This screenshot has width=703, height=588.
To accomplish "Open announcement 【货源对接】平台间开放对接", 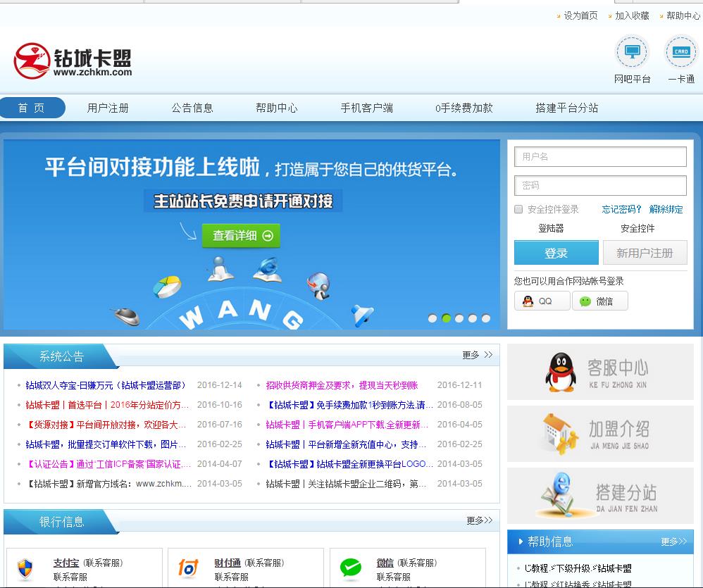I will [106, 425].
